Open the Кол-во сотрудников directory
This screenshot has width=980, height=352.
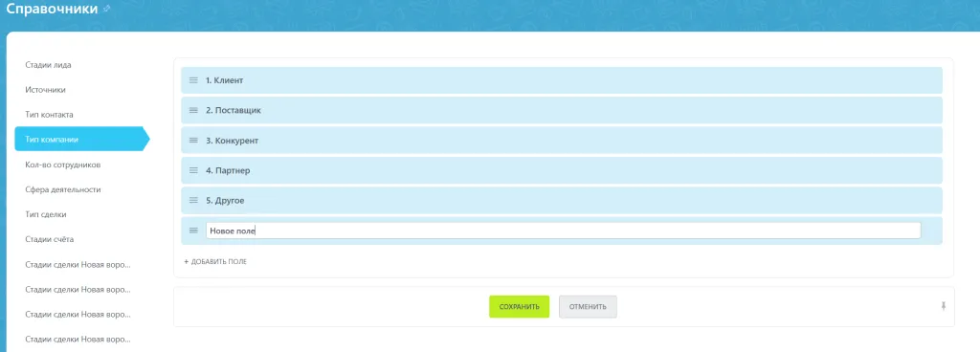63,165
